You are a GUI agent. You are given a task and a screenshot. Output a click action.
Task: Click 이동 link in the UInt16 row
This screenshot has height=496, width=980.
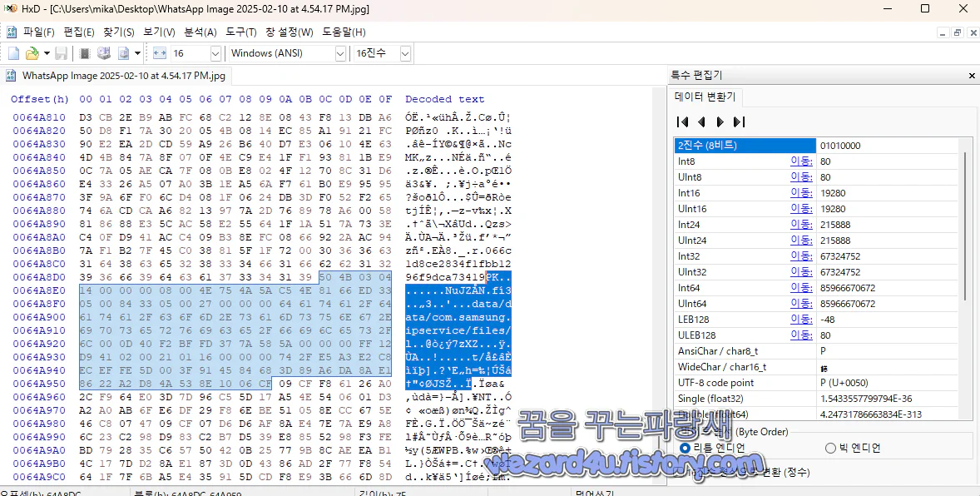point(802,208)
